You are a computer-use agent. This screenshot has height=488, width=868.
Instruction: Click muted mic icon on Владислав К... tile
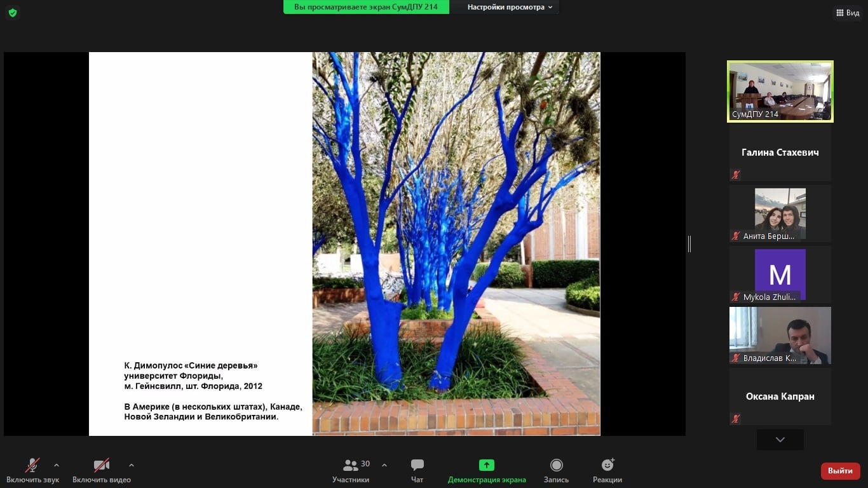click(x=736, y=358)
